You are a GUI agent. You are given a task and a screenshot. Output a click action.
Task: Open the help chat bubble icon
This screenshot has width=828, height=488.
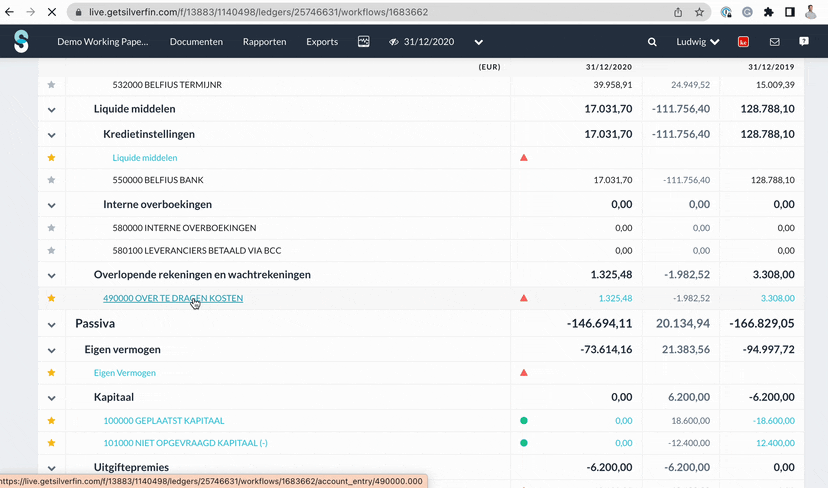804,41
